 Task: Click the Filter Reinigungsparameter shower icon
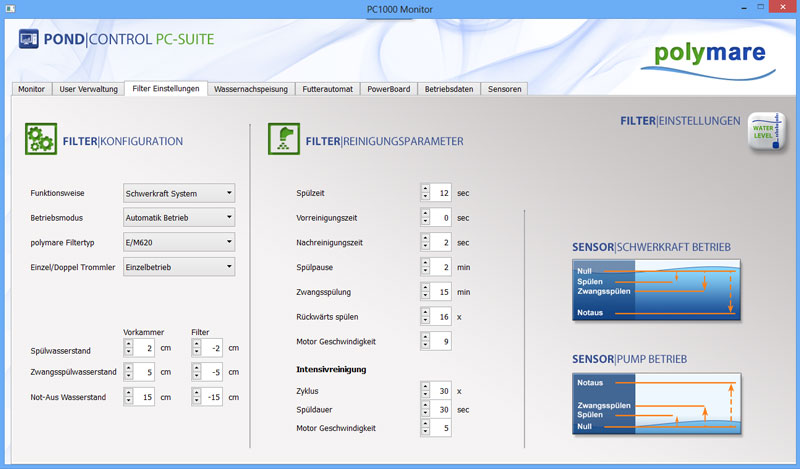[284, 140]
